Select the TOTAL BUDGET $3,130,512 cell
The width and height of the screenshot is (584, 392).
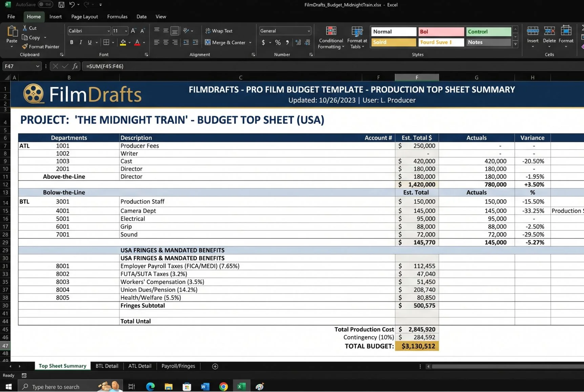pos(417,346)
